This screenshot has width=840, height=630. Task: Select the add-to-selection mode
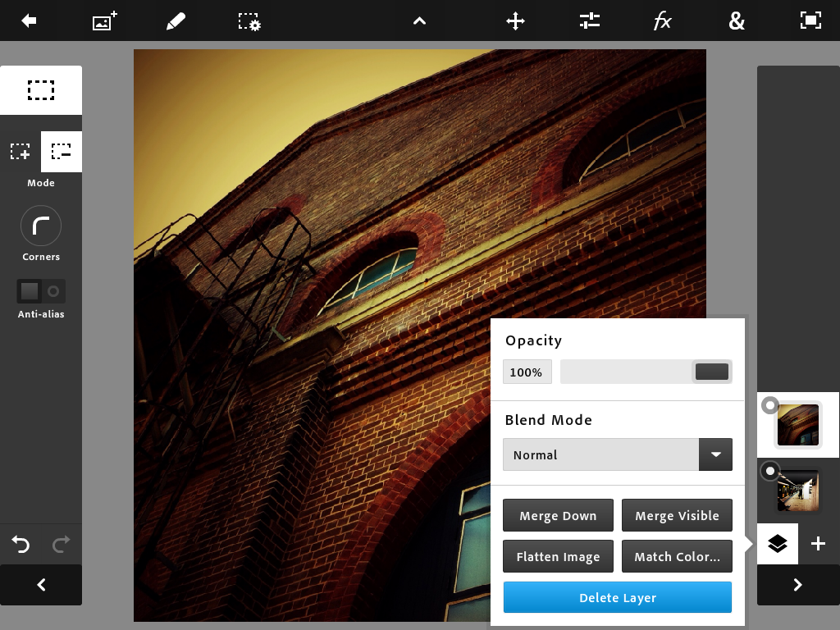(21, 152)
